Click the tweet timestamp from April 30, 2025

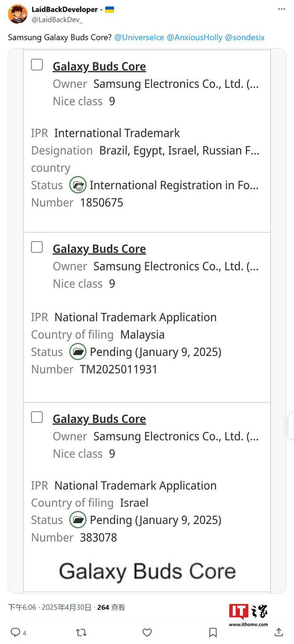[50, 607]
